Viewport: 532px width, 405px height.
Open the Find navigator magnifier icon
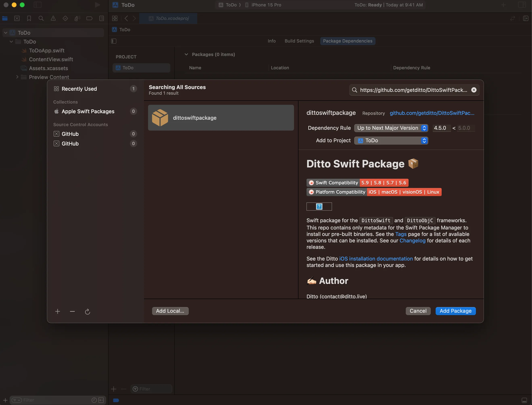[x=41, y=18]
